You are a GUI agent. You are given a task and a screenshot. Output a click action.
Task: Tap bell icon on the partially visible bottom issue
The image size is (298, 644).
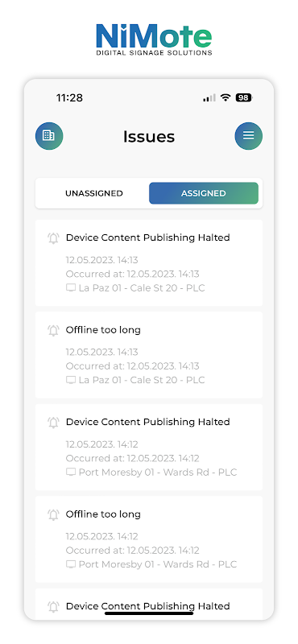pos(53,607)
